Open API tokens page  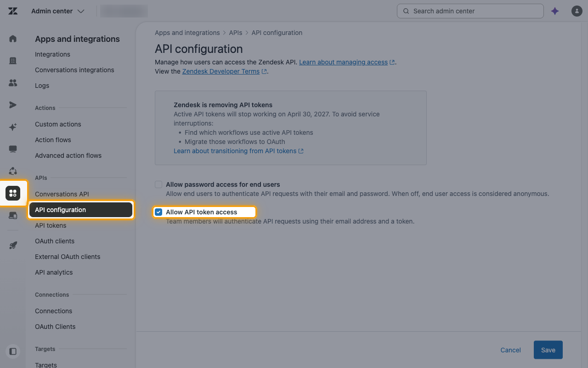pyautogui.click(x=51, y=225)
